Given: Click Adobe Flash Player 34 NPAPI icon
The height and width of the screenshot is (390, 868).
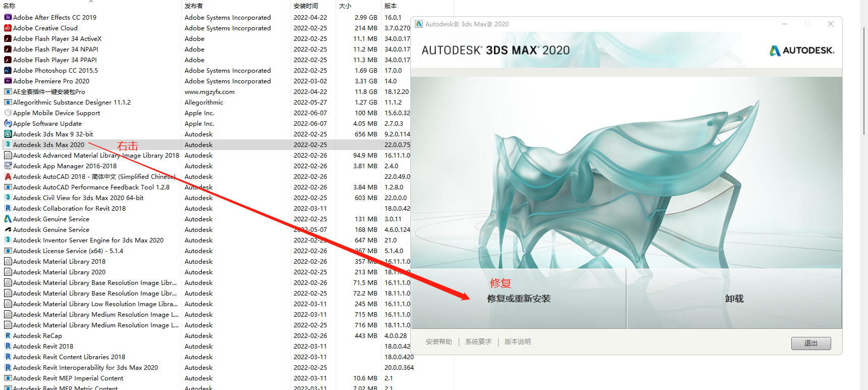Looking at the screenshot, I should (8, 49).
